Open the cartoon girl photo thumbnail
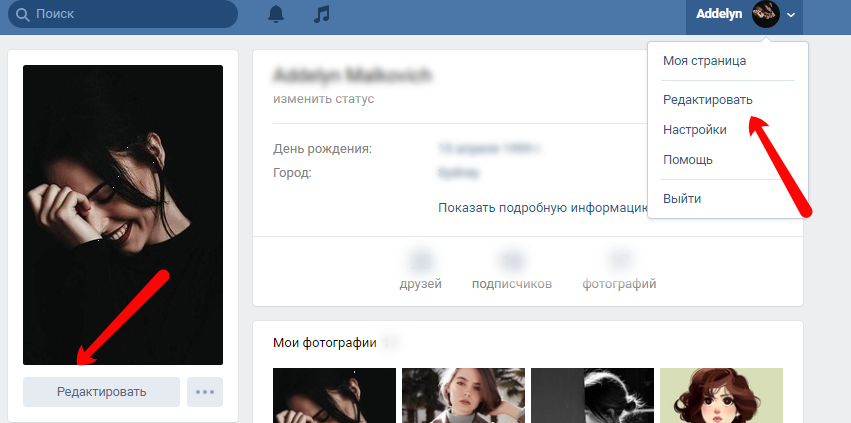This screenshot has height=423, width=851. [x=721, y=395]
